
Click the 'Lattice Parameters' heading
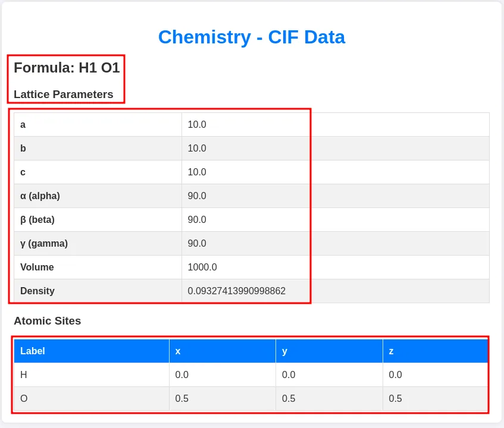point(63,95)
